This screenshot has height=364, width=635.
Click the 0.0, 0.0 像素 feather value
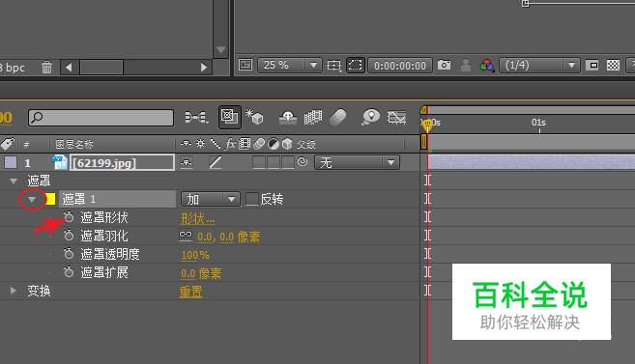click(228, 237)
